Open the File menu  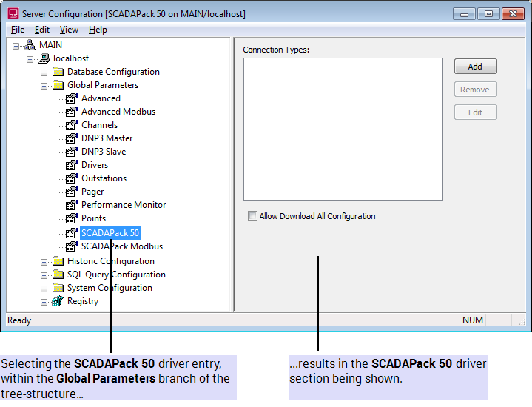point(18,30)
